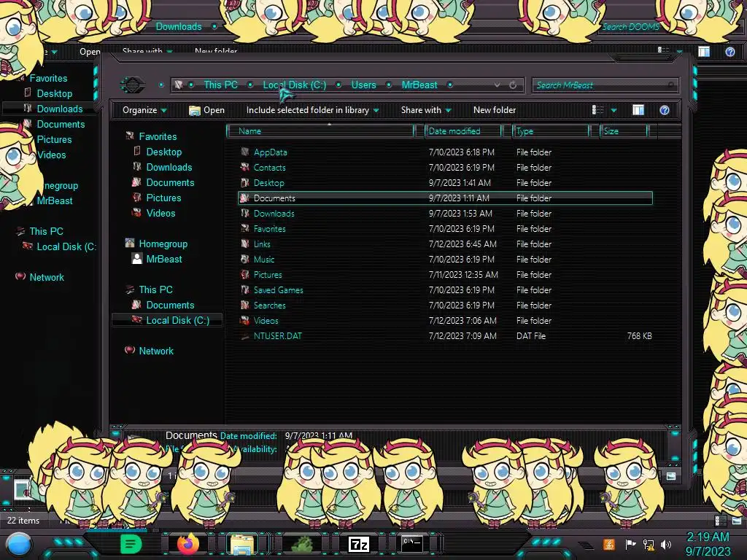Click the Java update tray icon
This screenshot has width=747, height=560.
609,544
